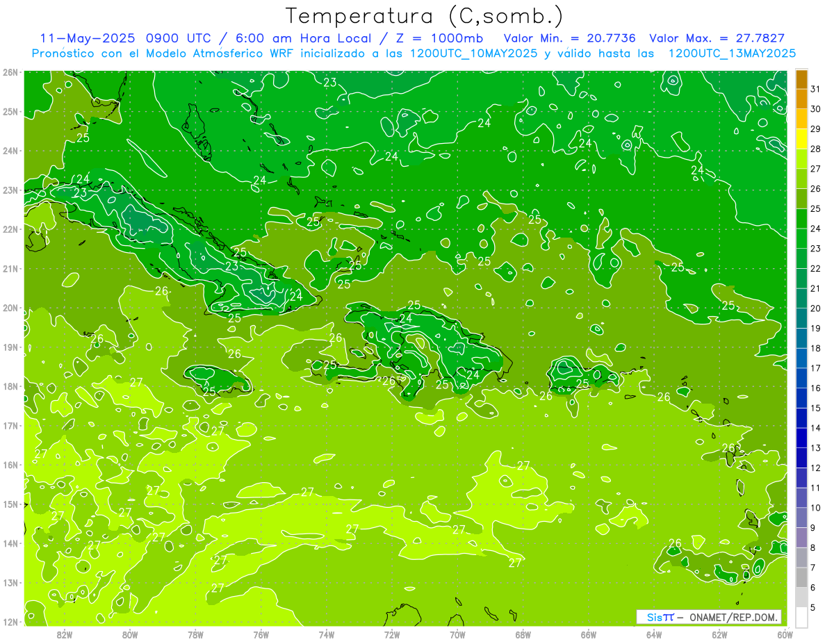Click the '64W' longitude axis label

654,634
